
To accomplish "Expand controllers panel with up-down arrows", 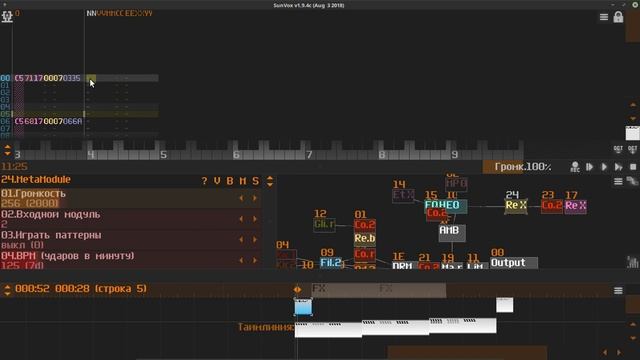I will pyautogui.click(x=270, y=181).
